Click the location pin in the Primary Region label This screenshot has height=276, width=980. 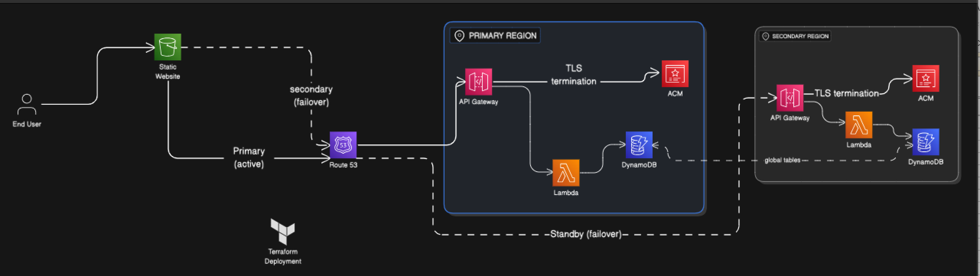click(x=459, y=36)
